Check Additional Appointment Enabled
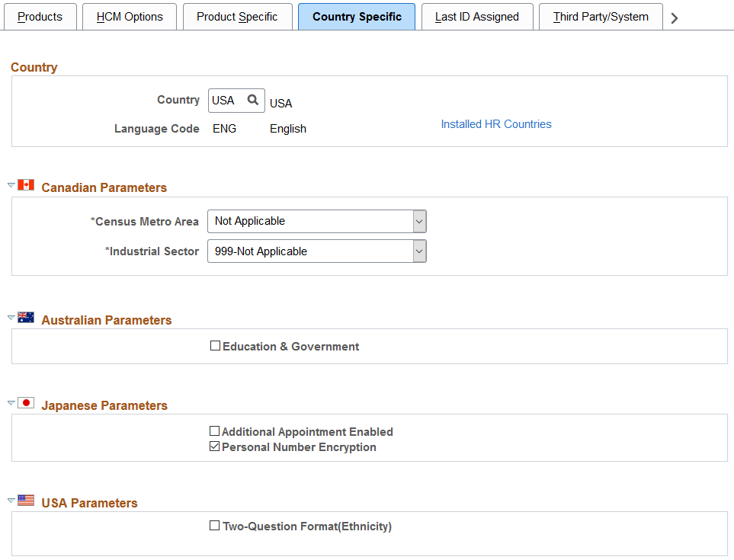The height and width of the screenshot is (560, 734). point(214,431)
